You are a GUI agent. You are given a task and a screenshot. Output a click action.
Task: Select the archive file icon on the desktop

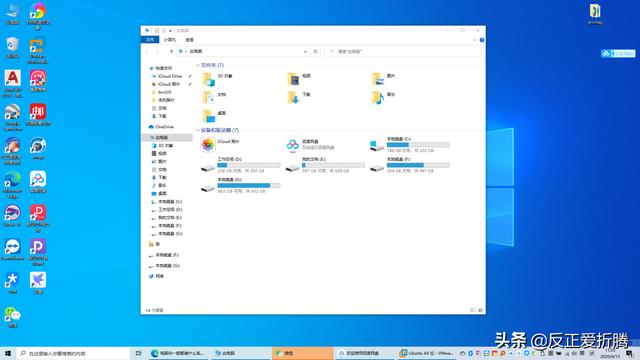click(595, 14)
